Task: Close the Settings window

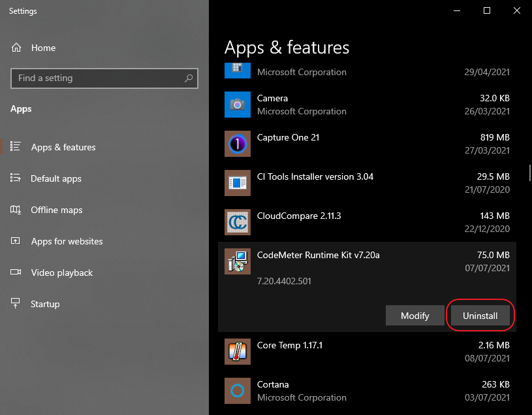Action: click(x=517, y=10)
